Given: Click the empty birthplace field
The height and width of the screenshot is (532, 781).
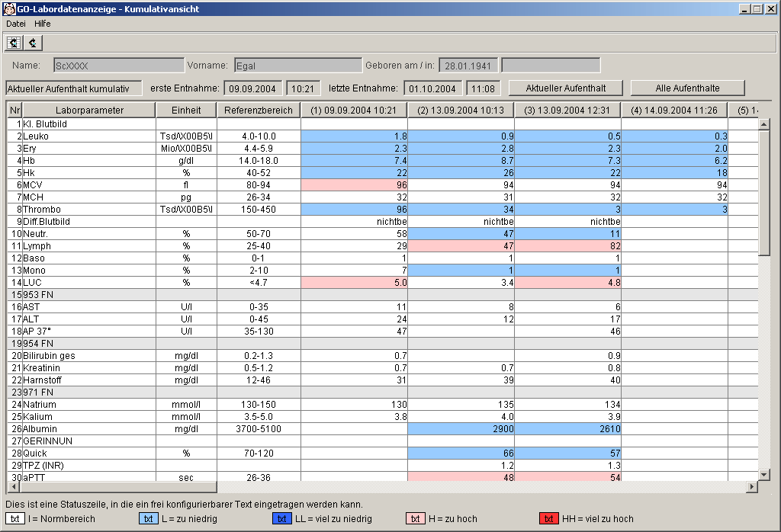Looking at the screenshot, I should point(551,66).
